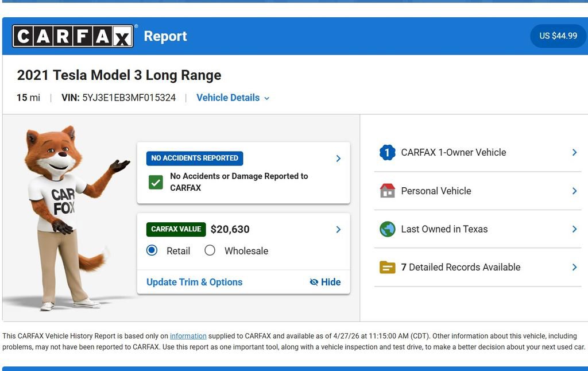
Task: Click the 1-Owner badge icon
Action: (x=388, y=152)
